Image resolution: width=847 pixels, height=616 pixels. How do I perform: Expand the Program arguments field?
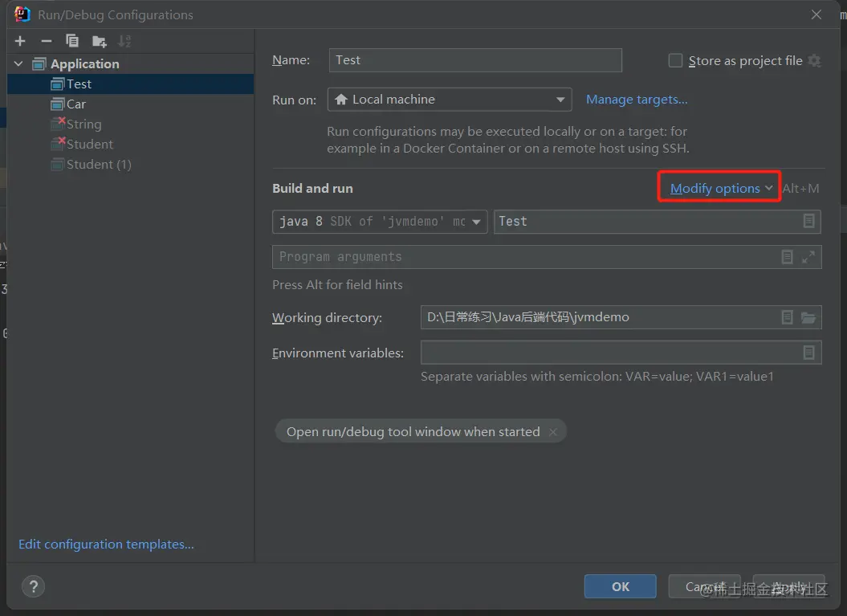pyautogui.click(x=808, y=257)
